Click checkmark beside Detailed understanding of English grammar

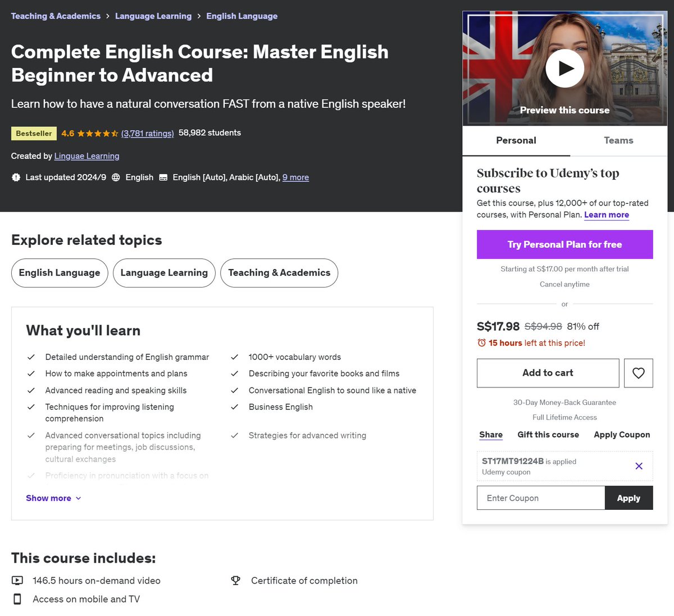(x=31, y=357)
